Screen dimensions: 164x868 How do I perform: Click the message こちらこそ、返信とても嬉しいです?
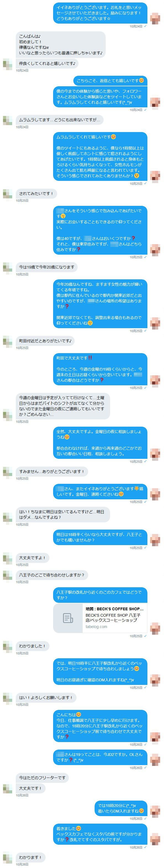pos(110,80)
